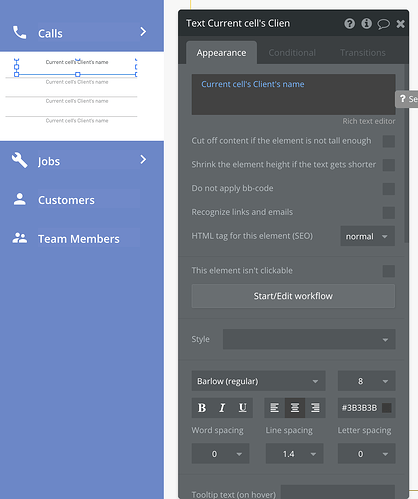Open the info icon in the panel header

[366, 24]
